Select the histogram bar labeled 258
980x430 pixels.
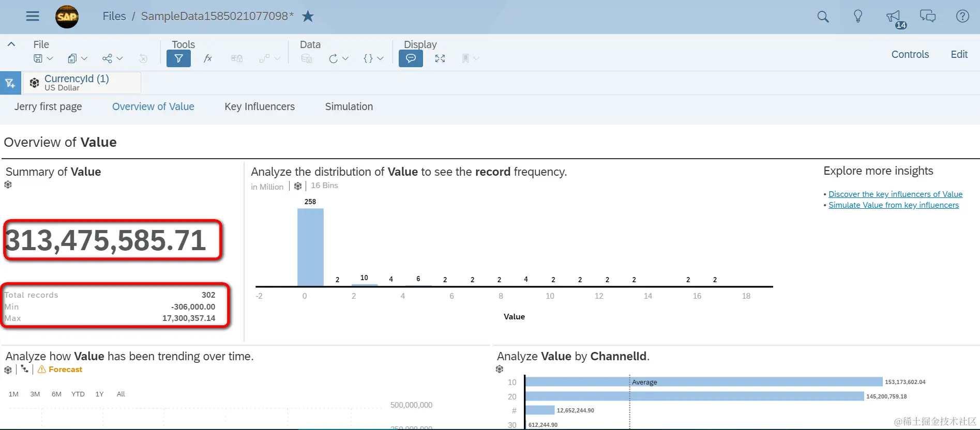click(x=310, y=247)
